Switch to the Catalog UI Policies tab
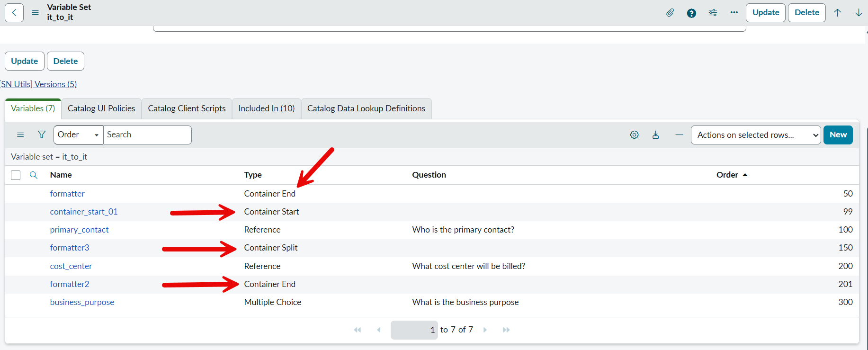The image size is (868, 350). [x=101, y=108]
